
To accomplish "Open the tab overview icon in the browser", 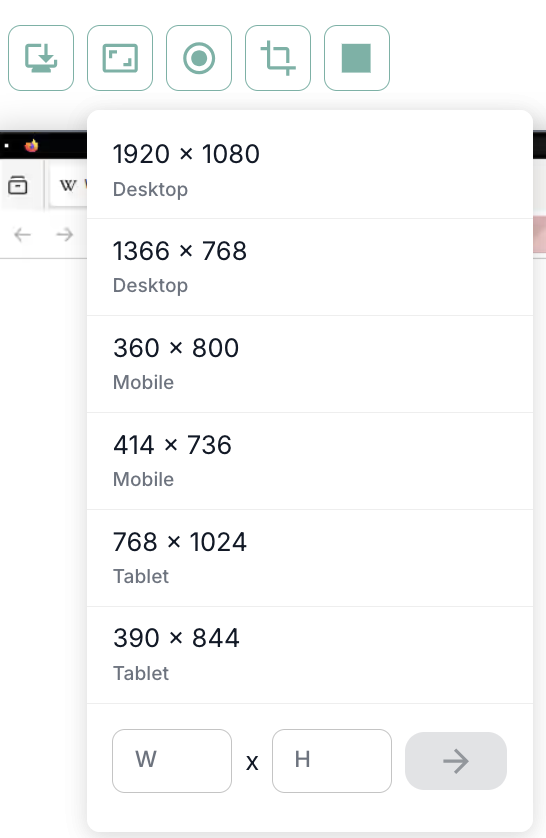I will pos(18,185).
